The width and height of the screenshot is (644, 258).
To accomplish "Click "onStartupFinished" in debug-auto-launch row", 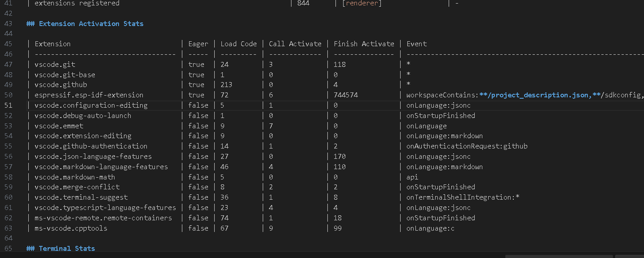I will pos(441,115).
